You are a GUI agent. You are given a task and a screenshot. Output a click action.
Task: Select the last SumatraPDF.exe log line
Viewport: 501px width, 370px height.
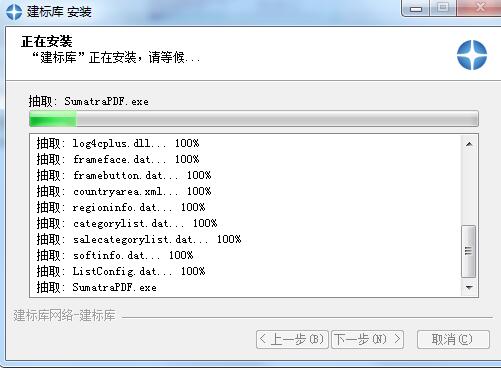[97, 287]
